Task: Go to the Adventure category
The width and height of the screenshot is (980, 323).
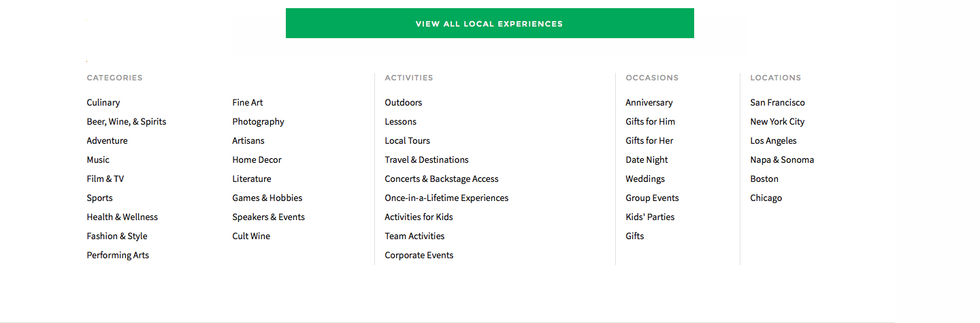Action: pyautogui.click(x=107, y=141)
